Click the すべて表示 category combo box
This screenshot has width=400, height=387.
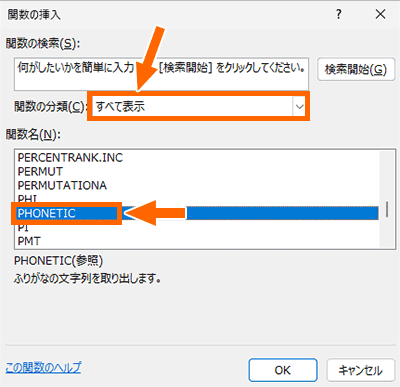coord(199,107)
